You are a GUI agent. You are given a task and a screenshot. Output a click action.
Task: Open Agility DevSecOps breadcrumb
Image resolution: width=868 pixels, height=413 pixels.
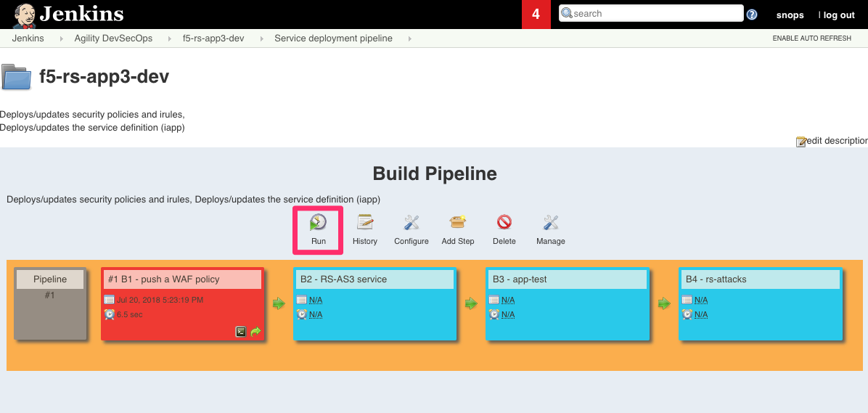coord(113,38)
